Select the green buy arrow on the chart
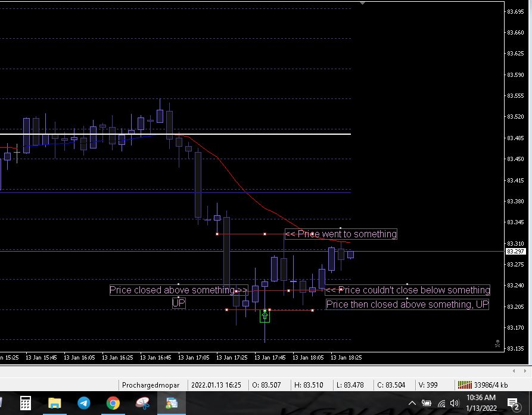The image size is (532, 415). (265, 316)
